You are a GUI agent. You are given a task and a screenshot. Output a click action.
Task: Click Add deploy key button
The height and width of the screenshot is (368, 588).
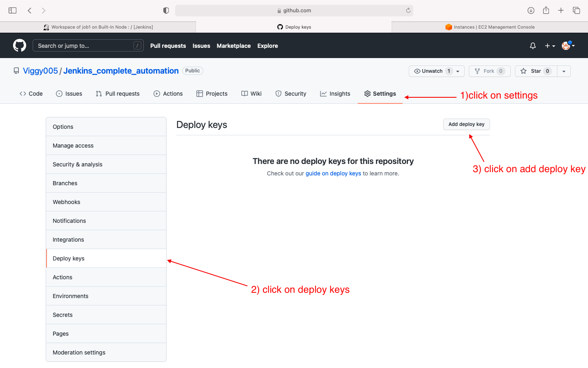[466, 124]
